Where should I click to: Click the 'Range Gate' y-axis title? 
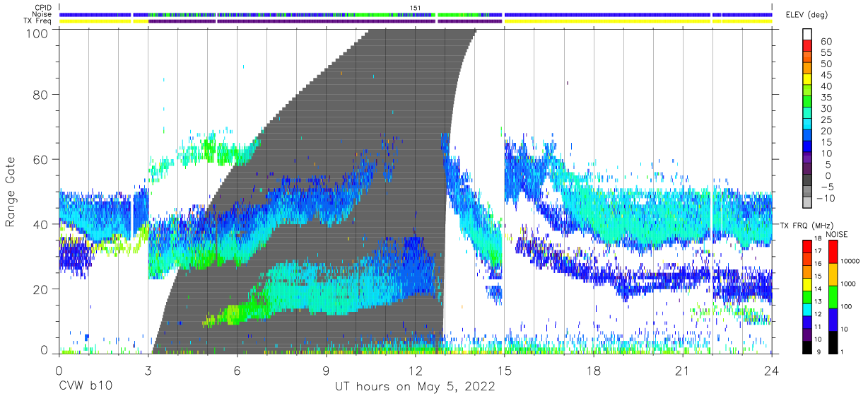(11, 192)
